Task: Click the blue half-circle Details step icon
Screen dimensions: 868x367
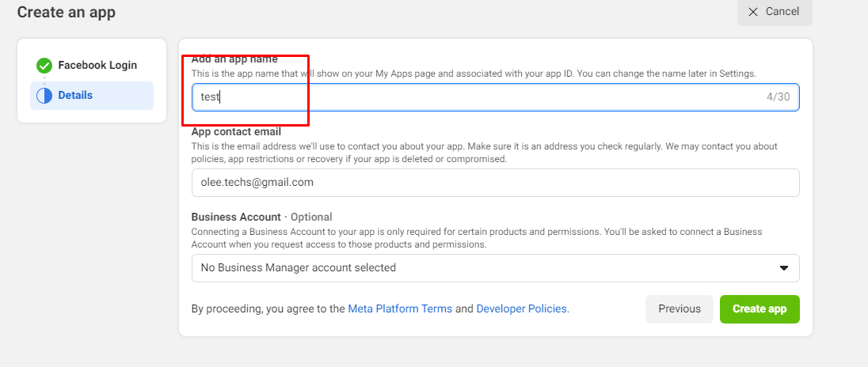Action: [x=44, y=96]
